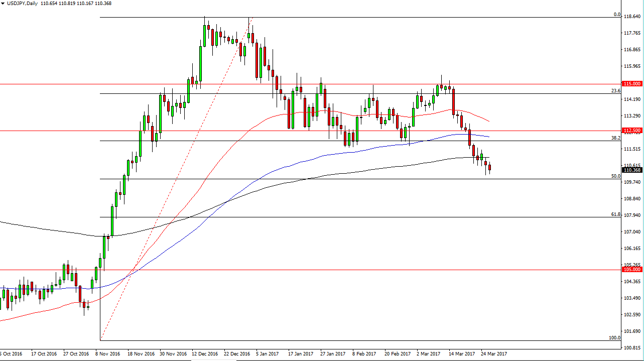Click the Fibonacci 38.2 level label
Screen dimensions: 644x361
click(615, 138)
